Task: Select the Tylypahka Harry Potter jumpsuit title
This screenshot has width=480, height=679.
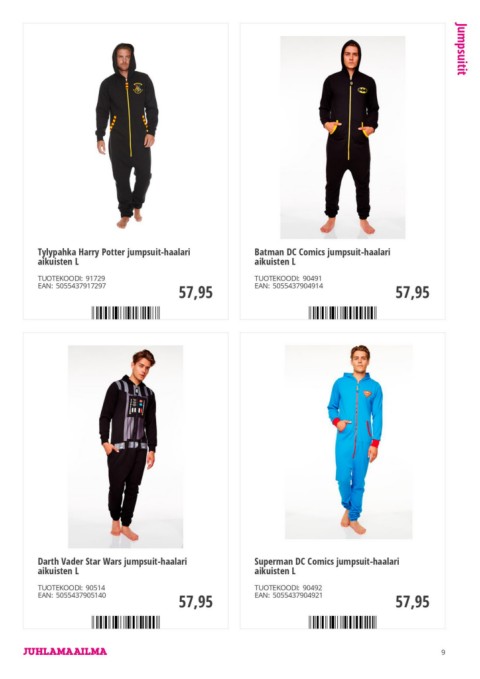Action: [x=114, y=256]
